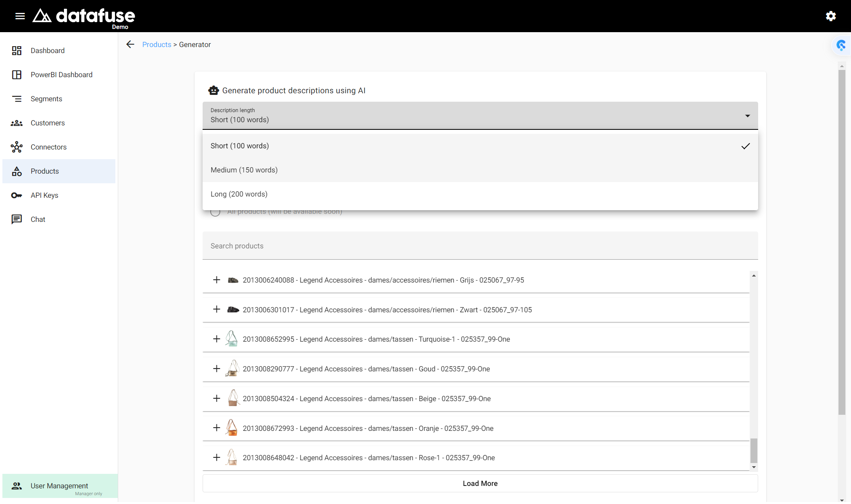Image resolution: width=851 pixels, height=504 pixels.
Task: Focus the Search products field
Action: [480, 246]
